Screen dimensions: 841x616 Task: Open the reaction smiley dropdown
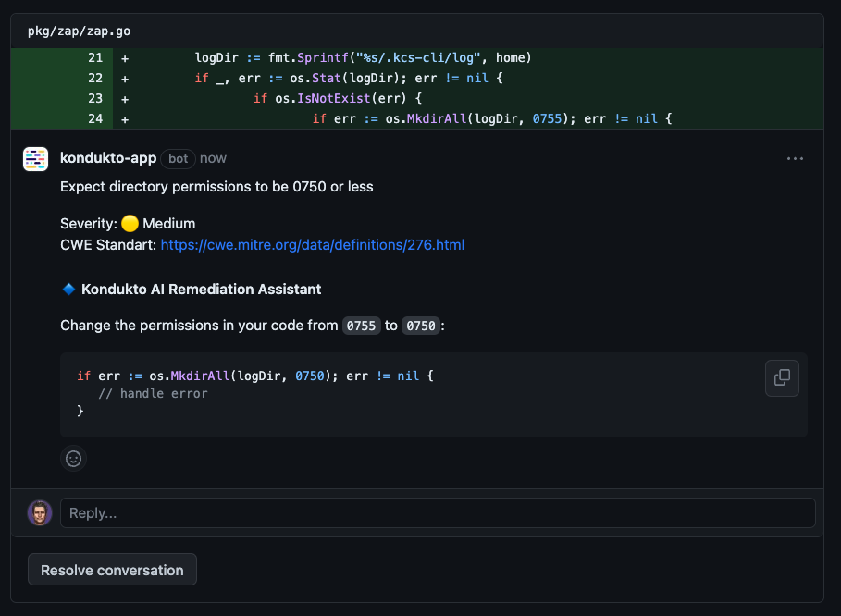pyautogui.click(x=73, y=458)
